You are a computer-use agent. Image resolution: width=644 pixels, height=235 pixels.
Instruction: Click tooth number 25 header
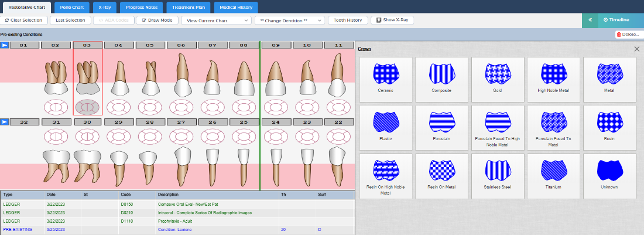click(244, 122)
